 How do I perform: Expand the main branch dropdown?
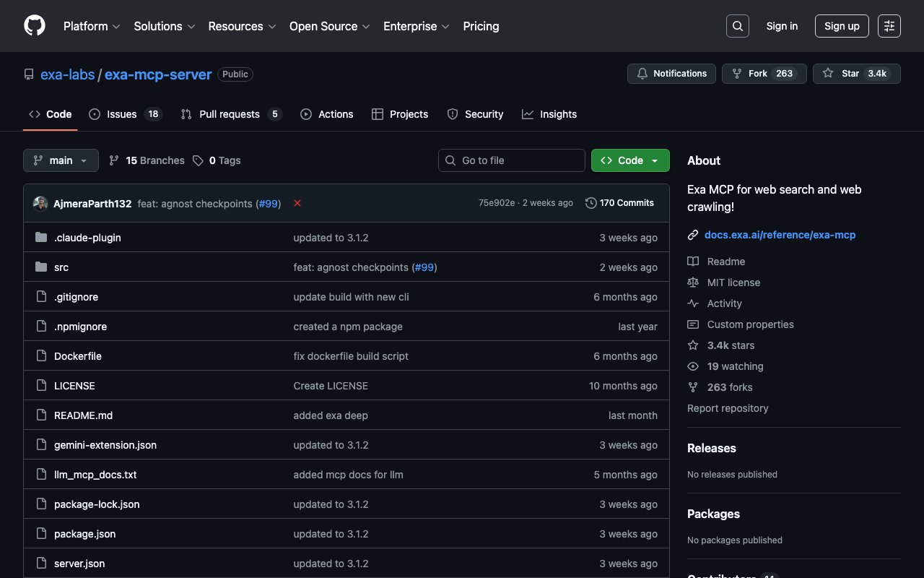(x=61, y=160)
